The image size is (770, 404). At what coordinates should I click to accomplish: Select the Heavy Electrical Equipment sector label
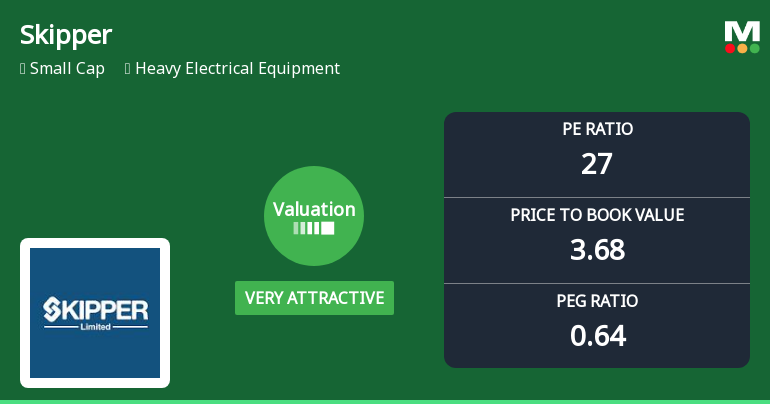click(237, 69)
